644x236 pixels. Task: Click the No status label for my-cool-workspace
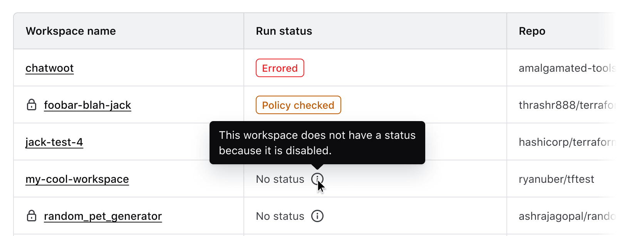pyautogui.click(x=280, y=179)
